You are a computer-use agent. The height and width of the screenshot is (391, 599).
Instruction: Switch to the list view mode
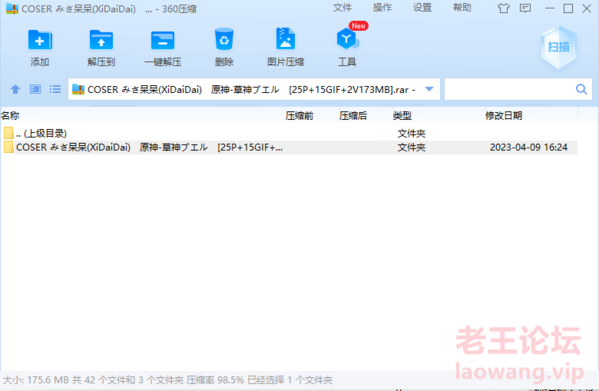(x=55, y=89)
